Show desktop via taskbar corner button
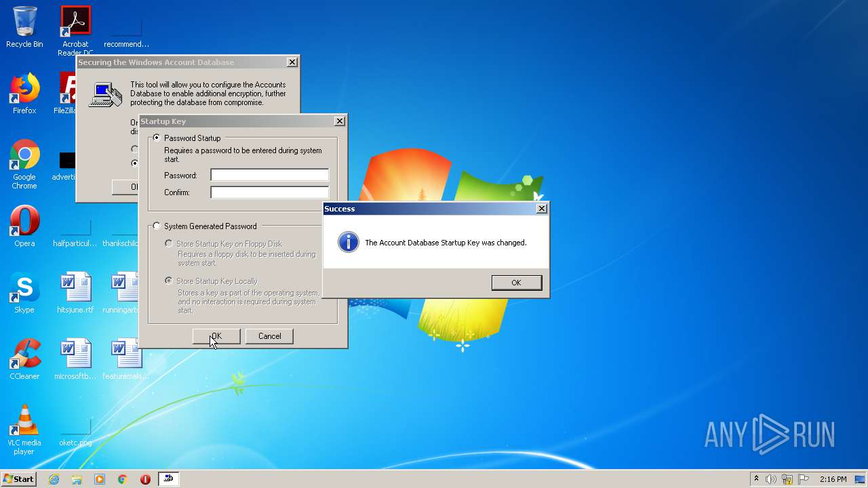 (x=861, y=479)
